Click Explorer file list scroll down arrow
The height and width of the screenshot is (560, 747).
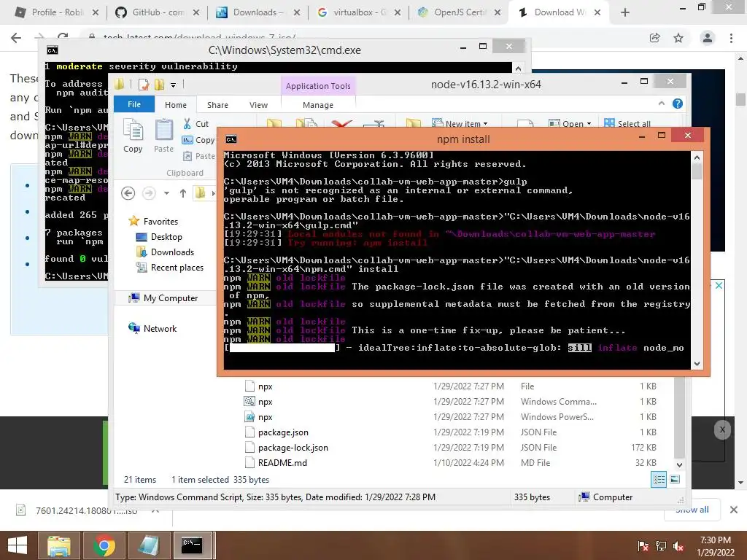click(679, 464)
